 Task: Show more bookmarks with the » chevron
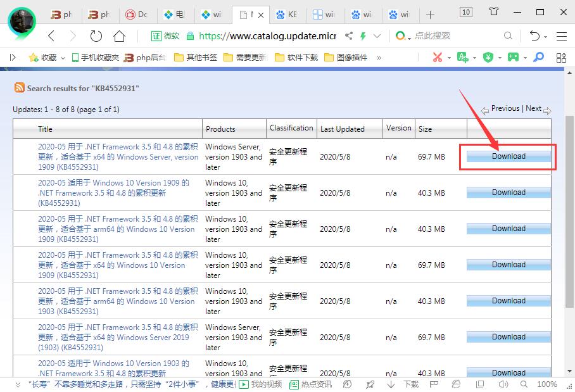coord(379,58)
